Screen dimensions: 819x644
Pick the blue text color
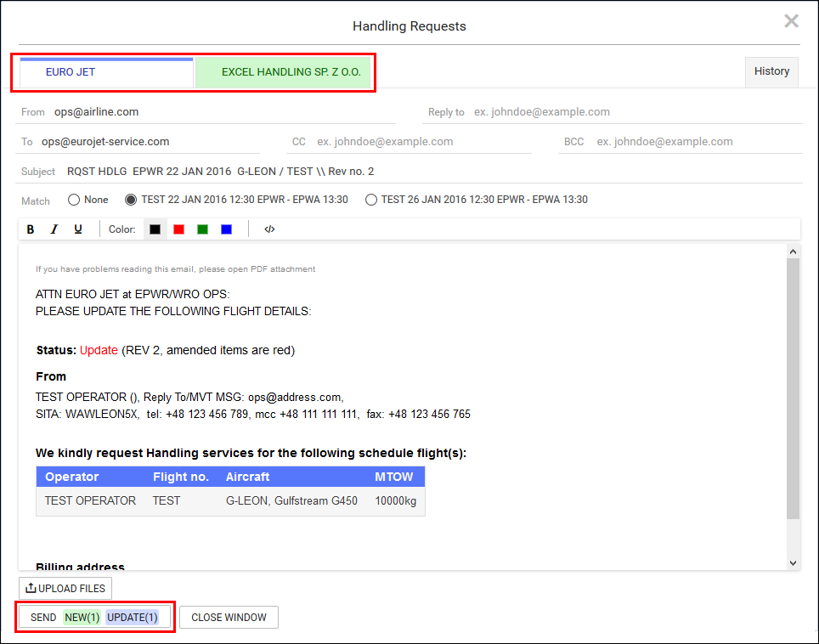pos(226,229)
